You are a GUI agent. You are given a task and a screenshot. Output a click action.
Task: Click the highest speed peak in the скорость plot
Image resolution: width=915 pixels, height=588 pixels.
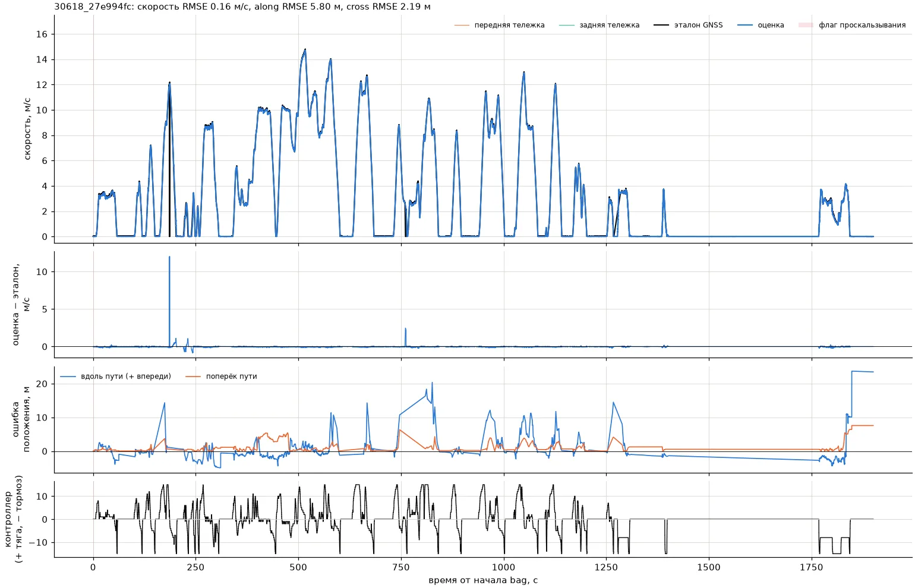click(x=305, y=50)
